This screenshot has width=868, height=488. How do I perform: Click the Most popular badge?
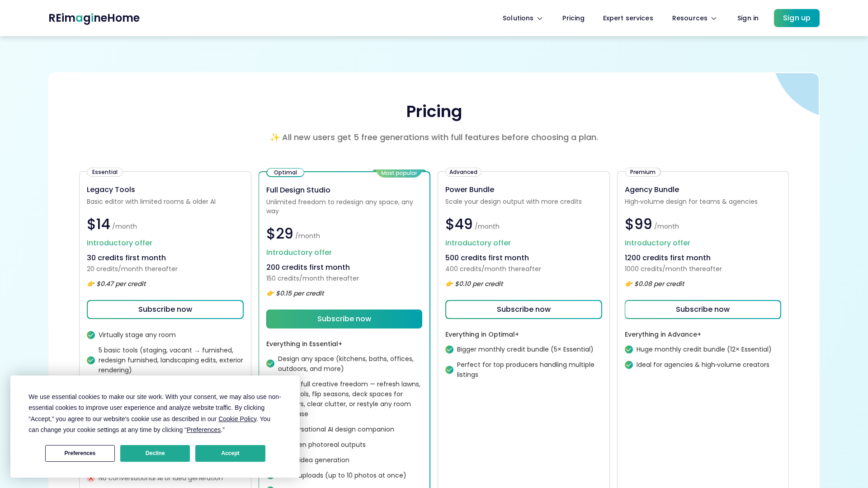click(399, 173)
